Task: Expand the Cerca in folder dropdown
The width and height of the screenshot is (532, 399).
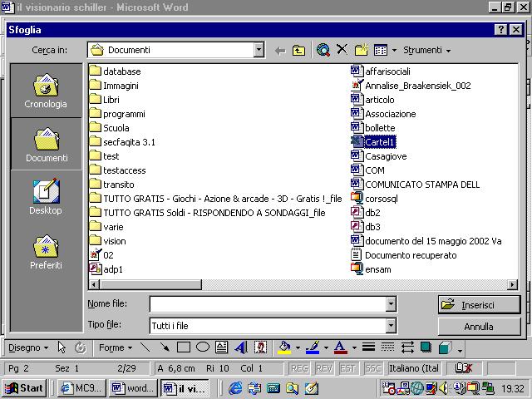Action: tap(259, 50)
